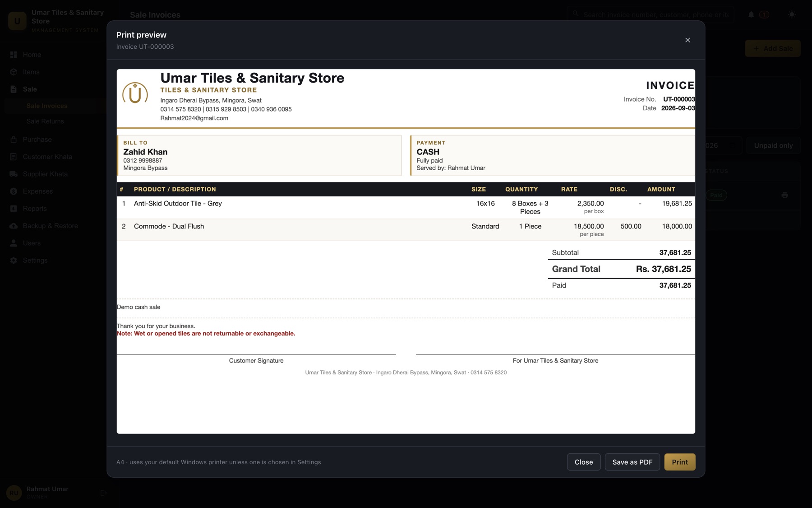Save the invoice as PDF
The height and width of the screenshot is (508, 812).
click(632, 462)
